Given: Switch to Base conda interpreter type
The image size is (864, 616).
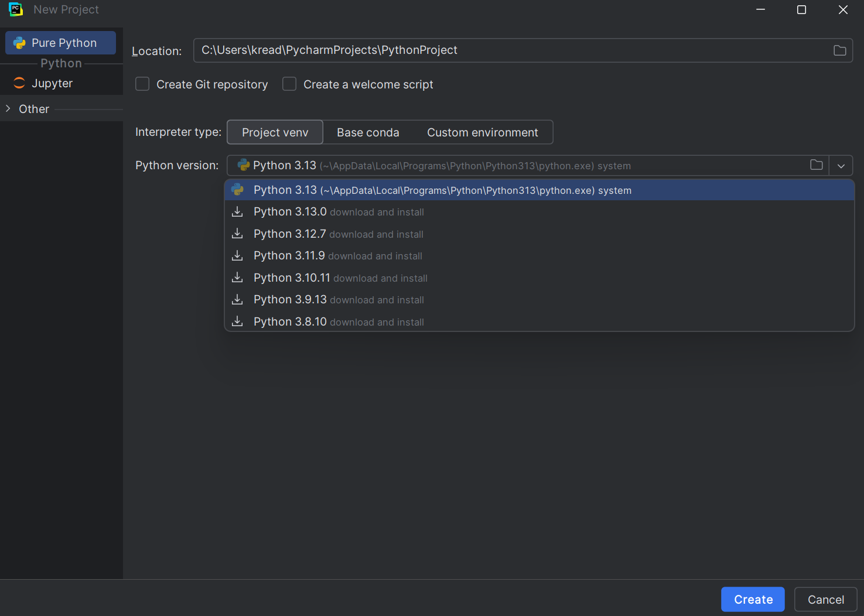Looking at the screenshot, I should (x=368, y=132).
